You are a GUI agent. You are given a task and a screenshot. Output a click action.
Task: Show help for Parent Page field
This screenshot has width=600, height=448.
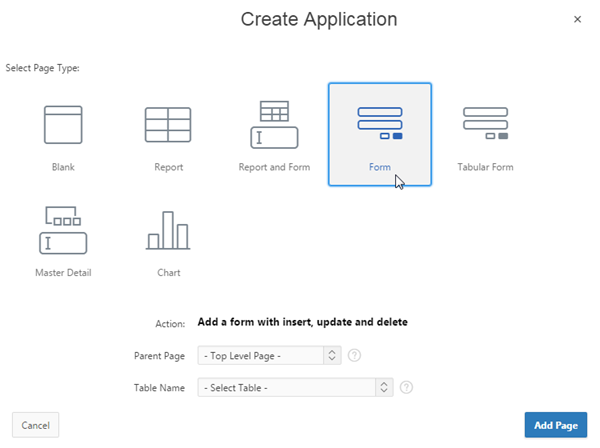[x=354, y=355]
